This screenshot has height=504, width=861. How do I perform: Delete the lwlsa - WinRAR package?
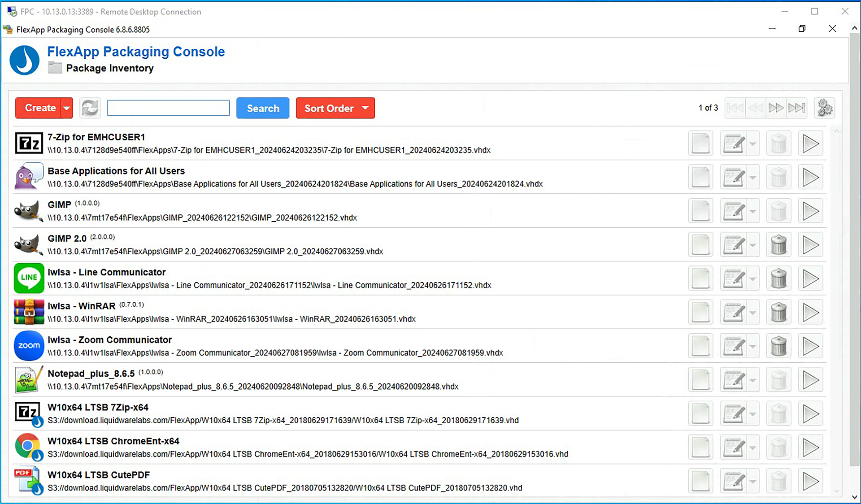(779, 313)
